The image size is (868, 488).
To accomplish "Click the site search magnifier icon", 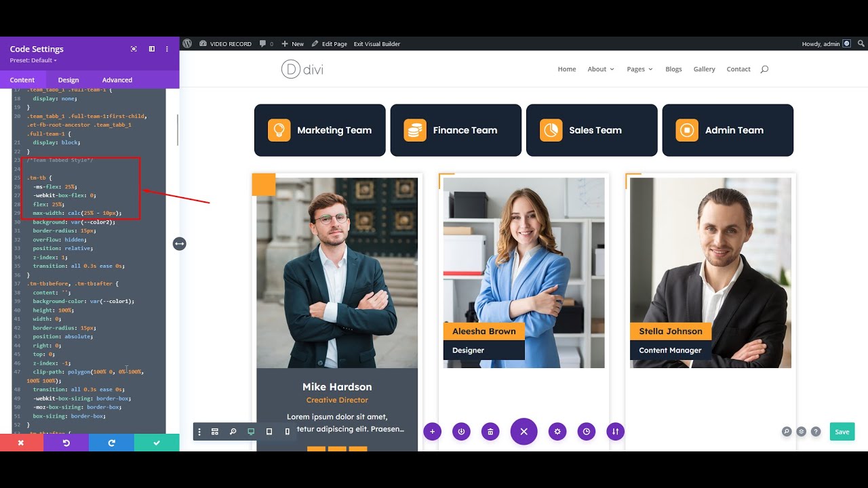I will [764, 69].
